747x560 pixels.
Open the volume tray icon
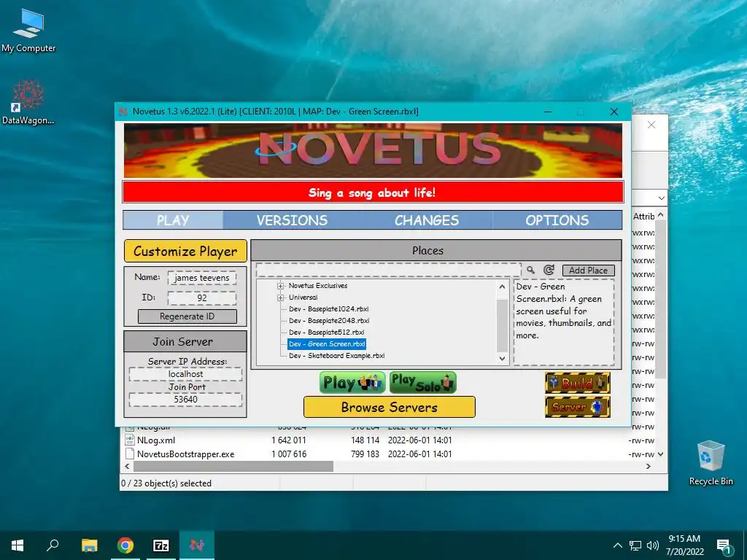click(x=653, y=545)
